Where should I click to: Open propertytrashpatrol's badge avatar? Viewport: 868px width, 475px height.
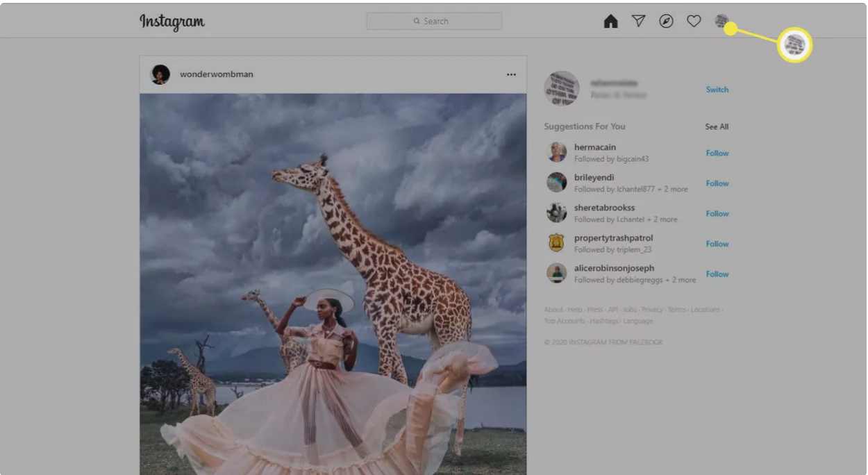click(556, 243)
